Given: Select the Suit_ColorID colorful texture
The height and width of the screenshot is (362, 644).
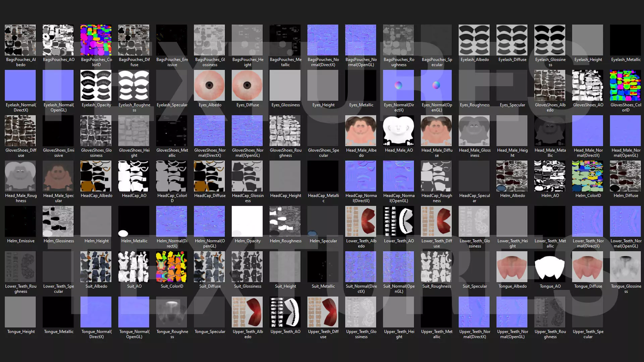Looking at the screenshot, I should click(x=171, y=267).
